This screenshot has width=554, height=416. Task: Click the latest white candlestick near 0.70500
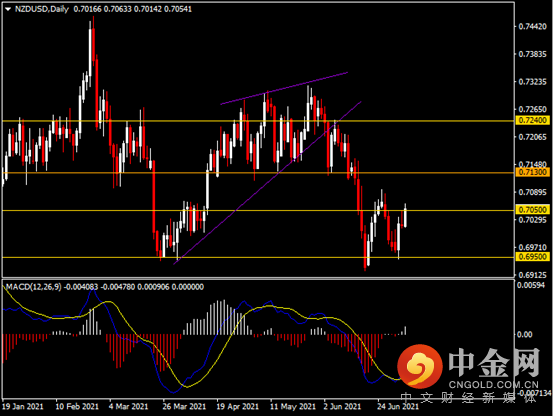click(405, 216)
